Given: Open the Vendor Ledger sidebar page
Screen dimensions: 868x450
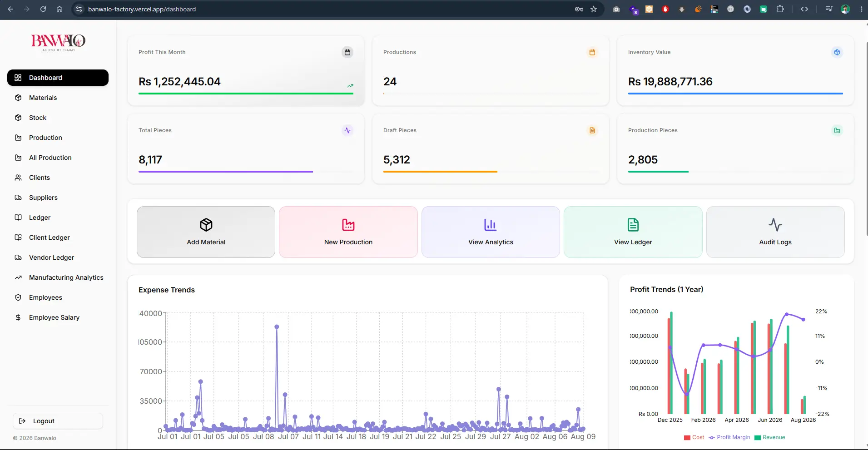Looking at the screenshot, I should click(x=58, y=257).
